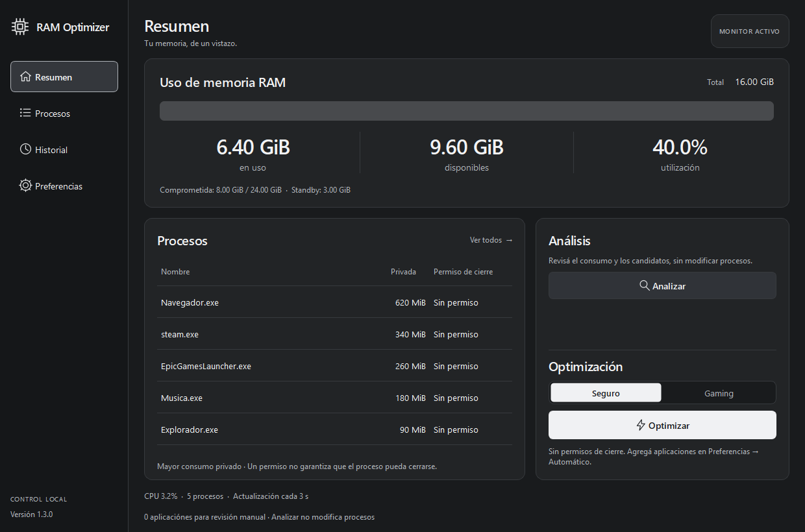Click the 620 MiB value
The height and width of the screenshot is (532, 805).
tap(410, 302)
